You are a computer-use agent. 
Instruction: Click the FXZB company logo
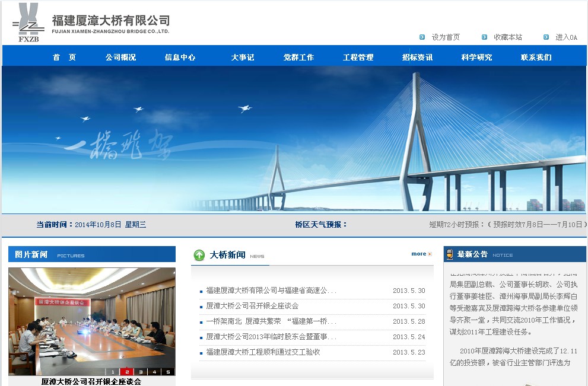[28, 24]
